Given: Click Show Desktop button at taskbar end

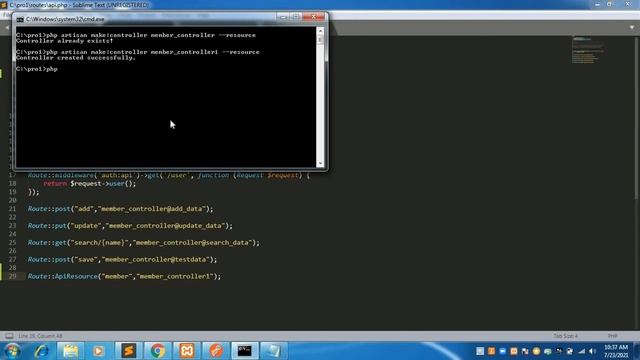Looking at the screenshot, I should pos(636,351).
